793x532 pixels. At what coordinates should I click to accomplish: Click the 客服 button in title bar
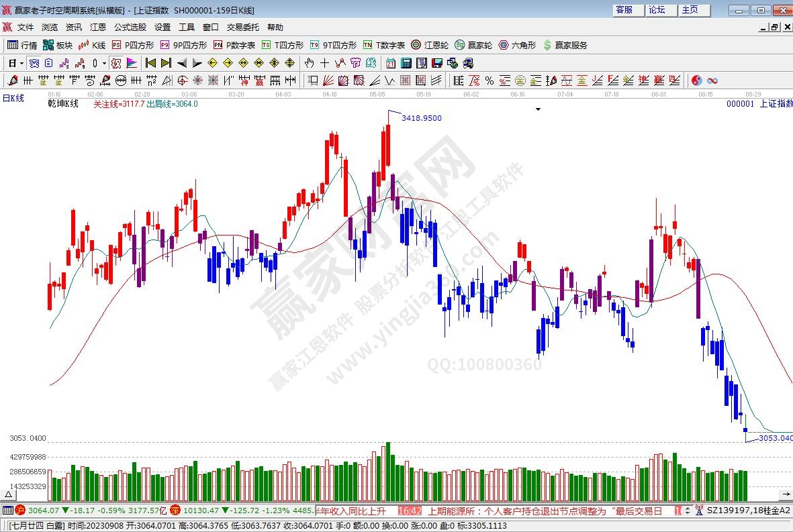(624, 9)
